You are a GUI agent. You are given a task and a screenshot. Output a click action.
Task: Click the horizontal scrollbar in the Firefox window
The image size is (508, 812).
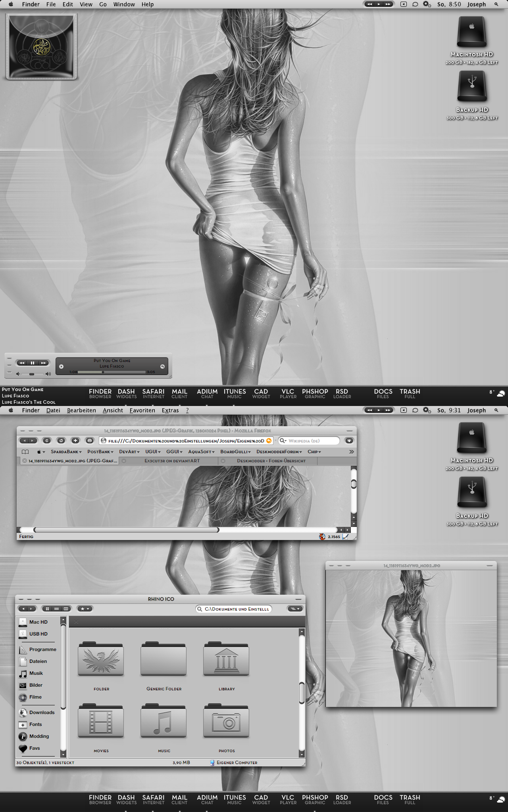(x=126, y=530)
